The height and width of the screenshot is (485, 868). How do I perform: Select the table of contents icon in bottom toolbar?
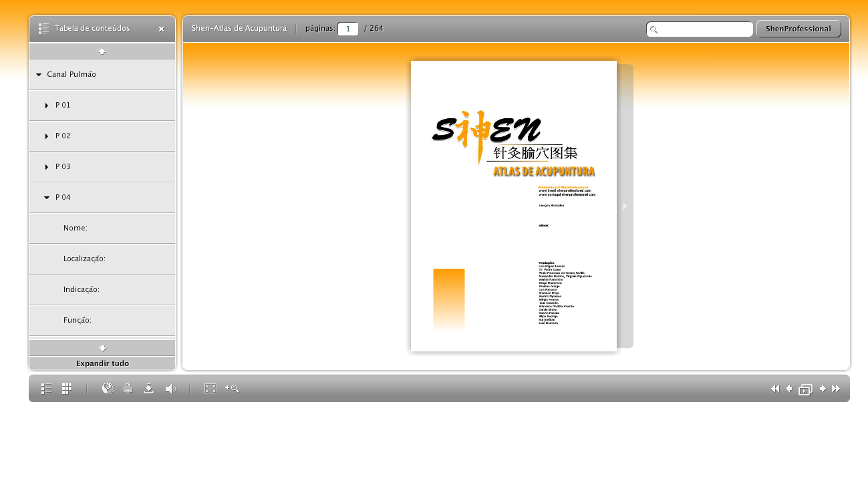(46, 388)
